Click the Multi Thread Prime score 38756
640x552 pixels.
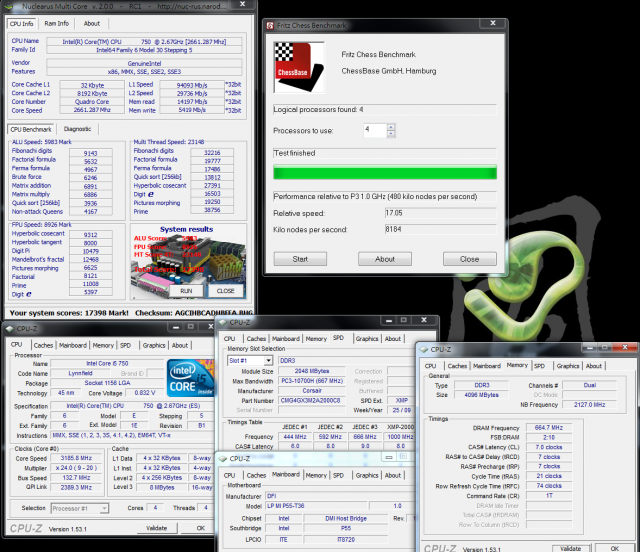(x=212, y=210)
